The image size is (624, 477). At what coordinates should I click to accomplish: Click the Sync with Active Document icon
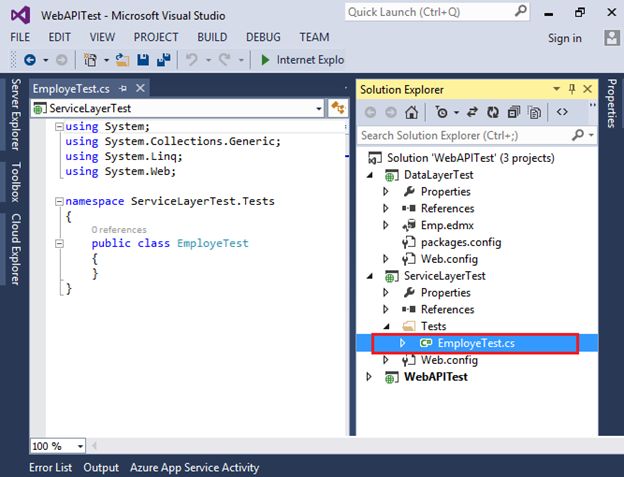(472, 113)
